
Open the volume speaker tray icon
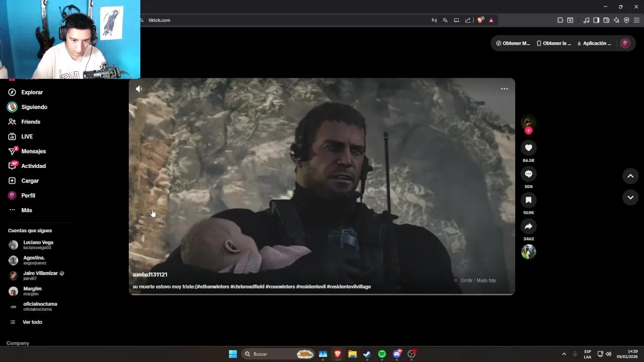[608, 354]
